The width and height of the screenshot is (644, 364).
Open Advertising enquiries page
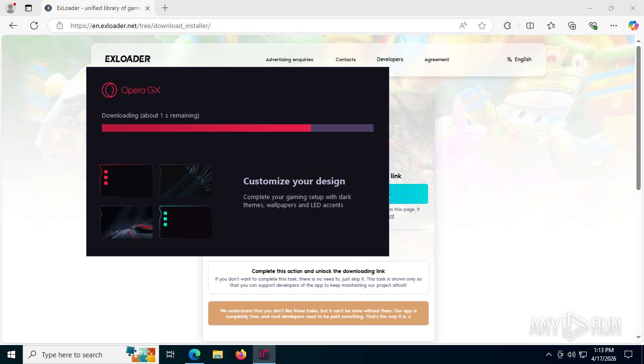tap(289, 60)
